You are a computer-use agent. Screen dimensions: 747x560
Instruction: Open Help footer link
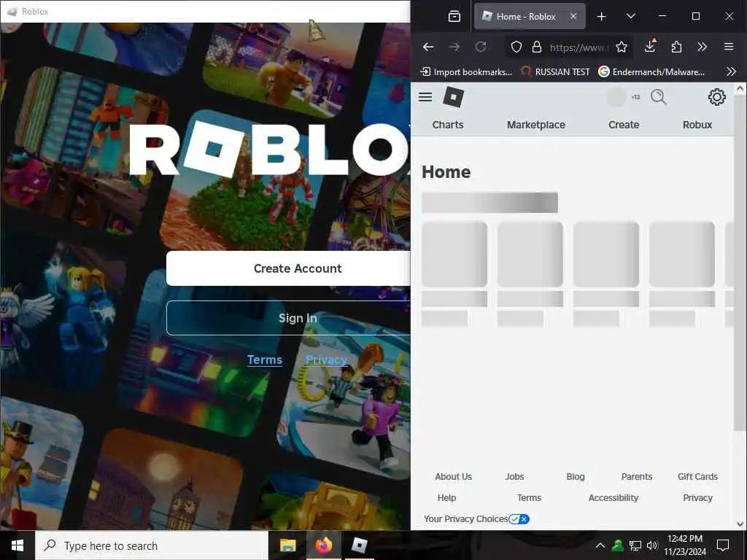pyautogui.click(x=446, y=497)
